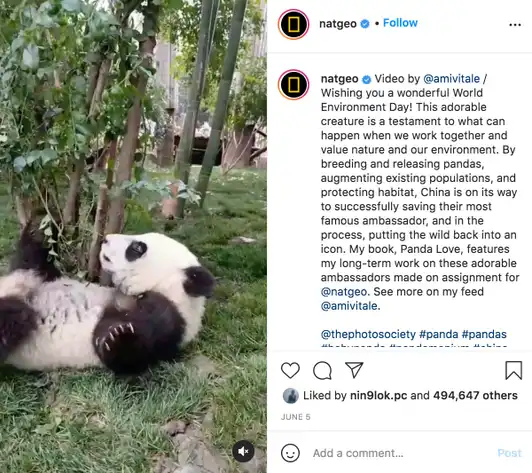Viewport: 532px width, 473px height.
Task: Open nin9lok.pc profile from likes
Action: 378,396
